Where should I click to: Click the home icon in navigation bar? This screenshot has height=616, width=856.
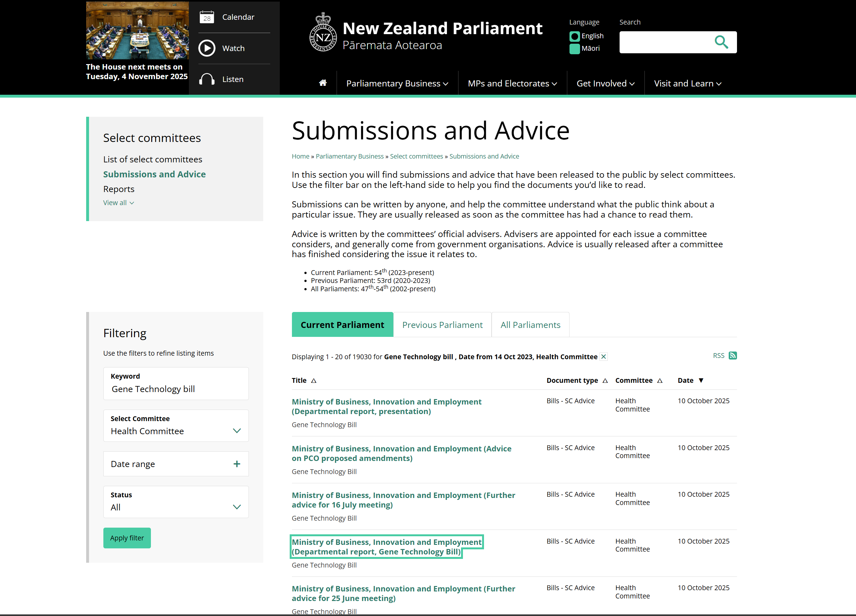pyautogui.click(x=323, y=83)
